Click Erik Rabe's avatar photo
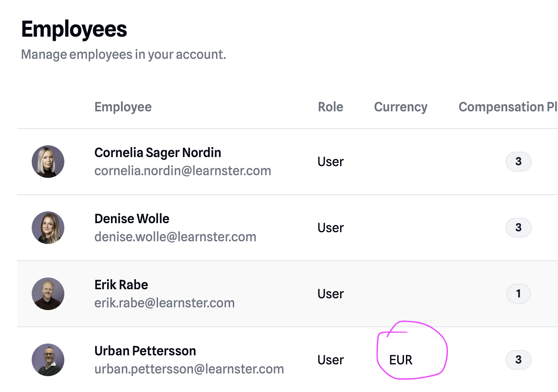Screen dimensions: 558x392 [x=48, y=294]
